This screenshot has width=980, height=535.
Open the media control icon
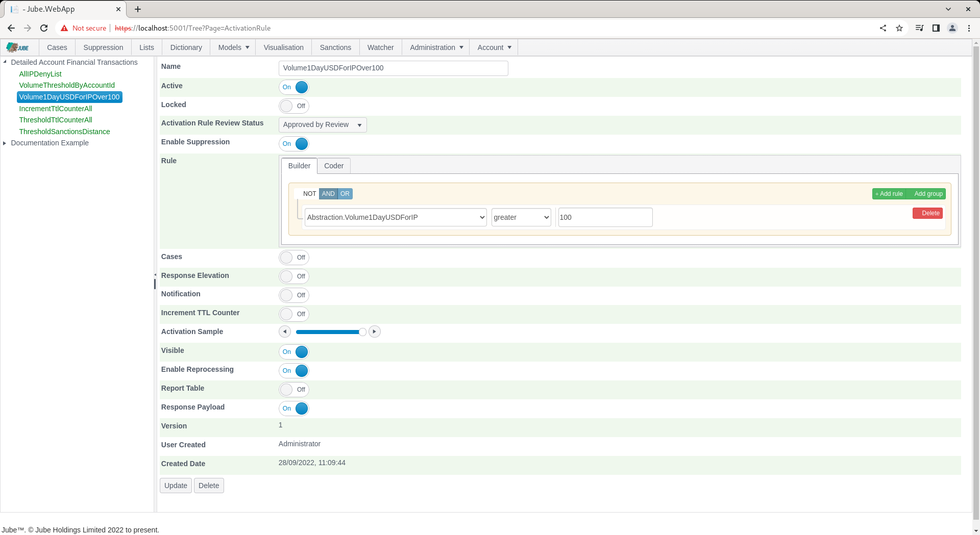(x=919, y=28)
